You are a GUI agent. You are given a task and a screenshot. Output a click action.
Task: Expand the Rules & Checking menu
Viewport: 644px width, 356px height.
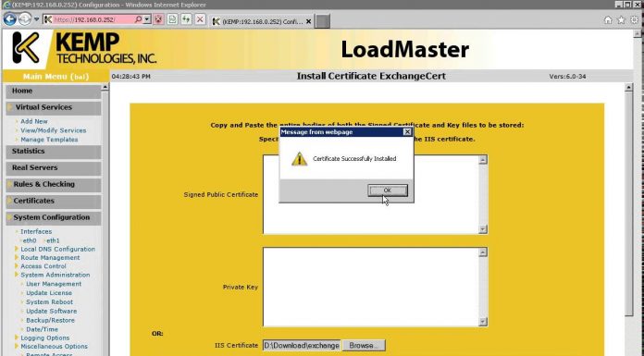(54, 184)
